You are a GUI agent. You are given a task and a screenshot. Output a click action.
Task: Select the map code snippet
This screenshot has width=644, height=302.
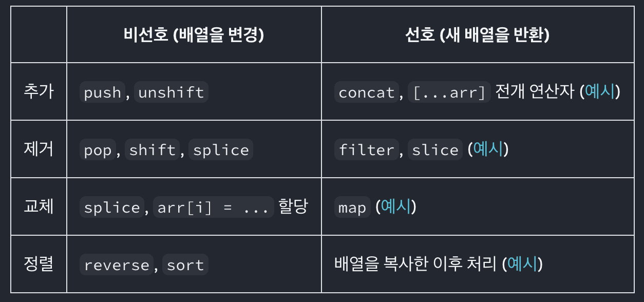(x=352, y=207)
